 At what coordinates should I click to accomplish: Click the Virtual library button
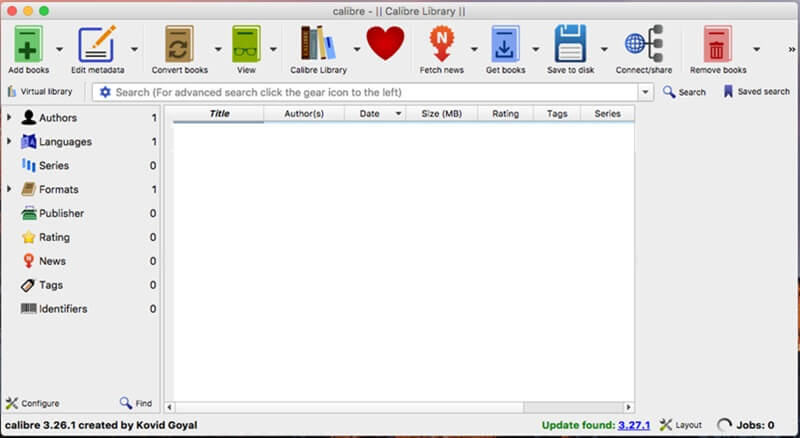click(x=40, y=92)
